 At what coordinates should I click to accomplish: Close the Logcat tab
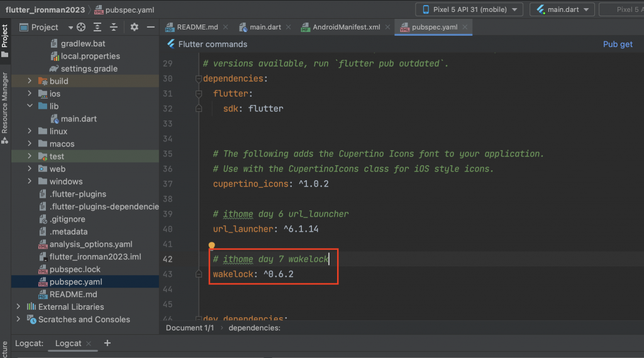88,344
